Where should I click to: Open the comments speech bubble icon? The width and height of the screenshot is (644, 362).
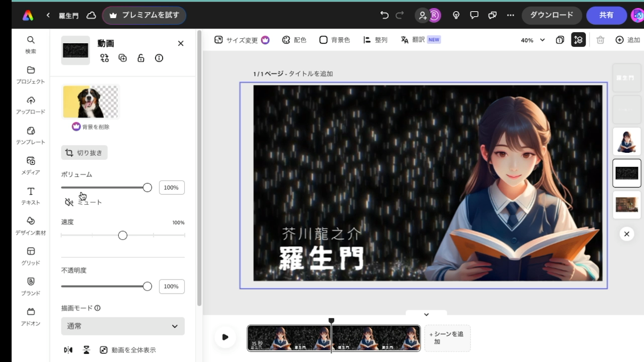point(474,15)
